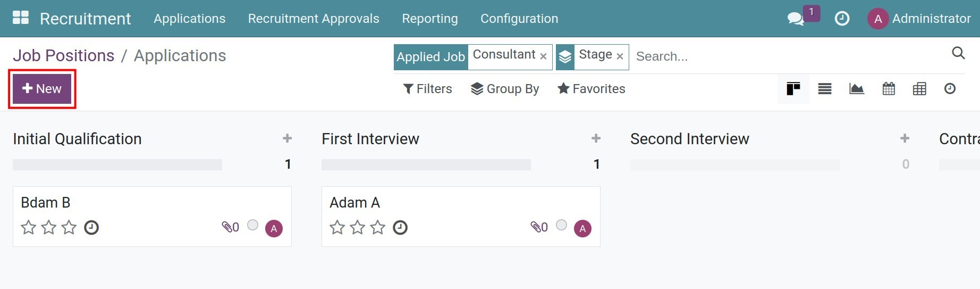Switch to activity view
The image size is (980, 289).
(x=950, y=89)
